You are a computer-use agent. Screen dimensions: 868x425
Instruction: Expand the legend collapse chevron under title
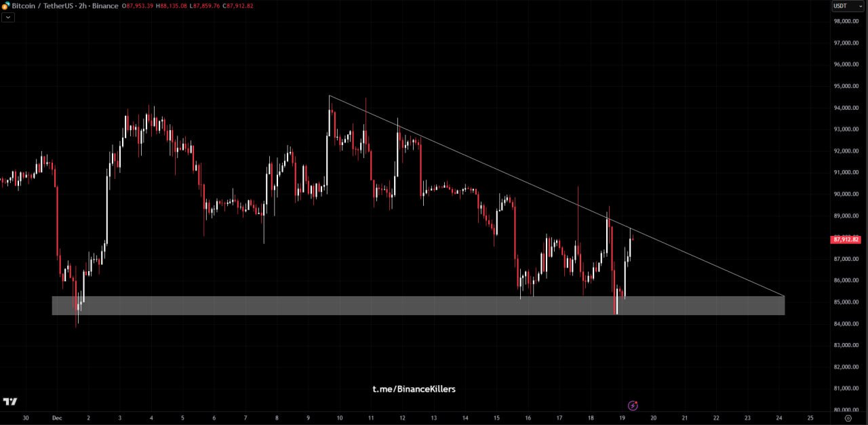tap(7, 18)
